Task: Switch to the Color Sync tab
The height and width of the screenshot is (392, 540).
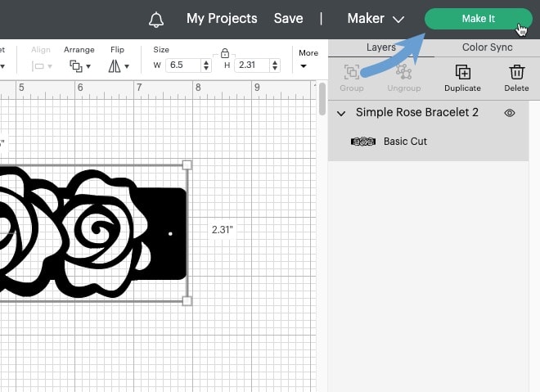Action: tap(487, 47)
